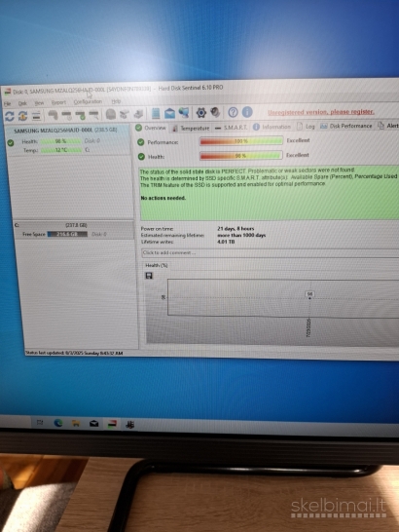Open File Explorer from taskbar
Viewport: 399px width, 532px height.
coord(76,423)
